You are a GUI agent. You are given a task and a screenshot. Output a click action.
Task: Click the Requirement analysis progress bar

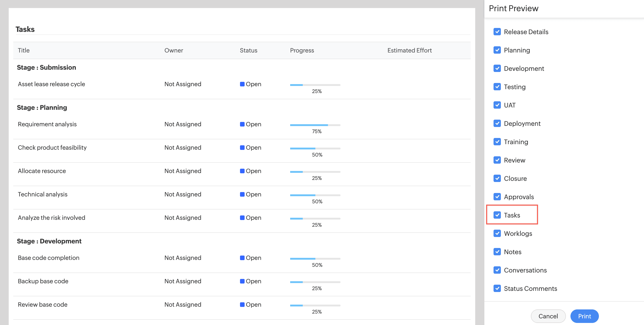(315, 125)
